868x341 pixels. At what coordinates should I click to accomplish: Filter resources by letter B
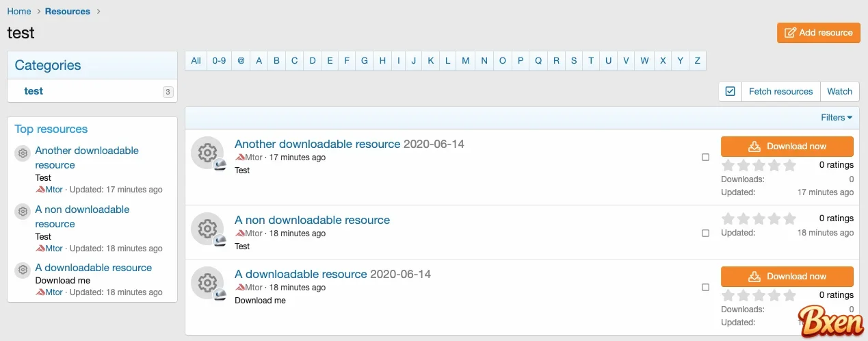277,60
